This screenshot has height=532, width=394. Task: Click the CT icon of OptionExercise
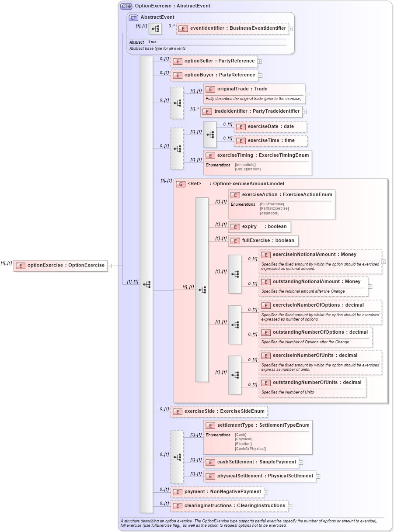126,7
